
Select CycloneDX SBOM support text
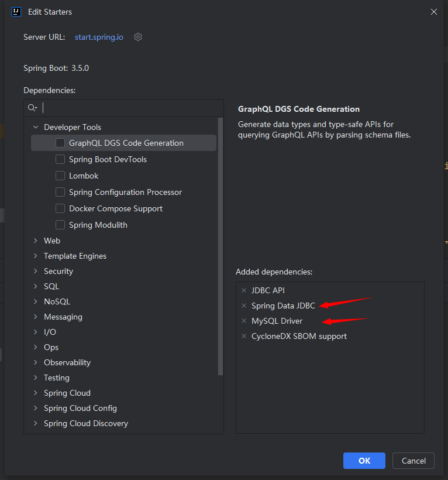tap(299, 336)
